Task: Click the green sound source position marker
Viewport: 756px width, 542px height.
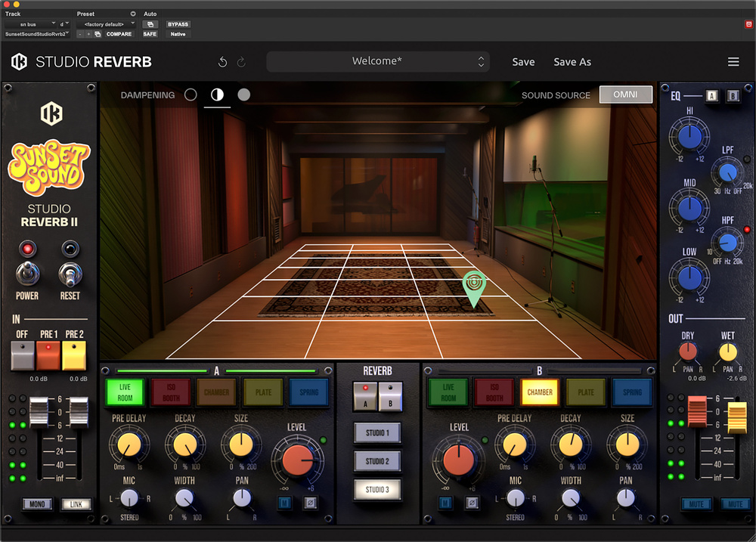Action: tap(474, 288)
